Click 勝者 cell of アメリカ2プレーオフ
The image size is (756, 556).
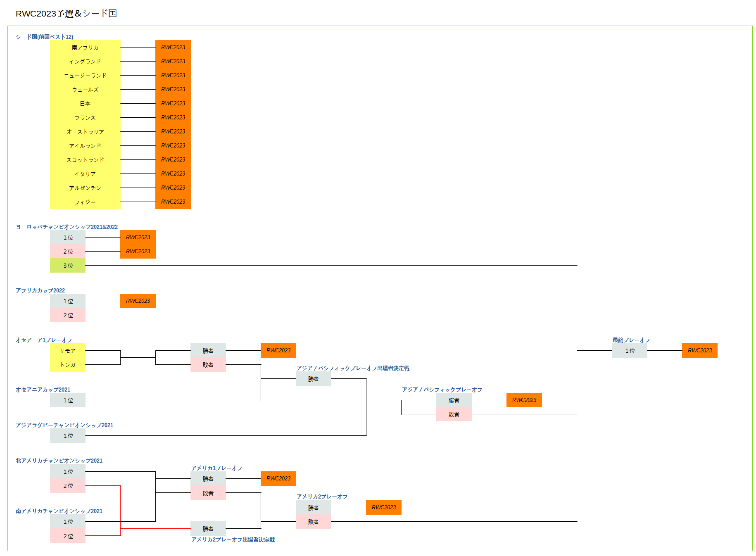[x=314, y=507]
